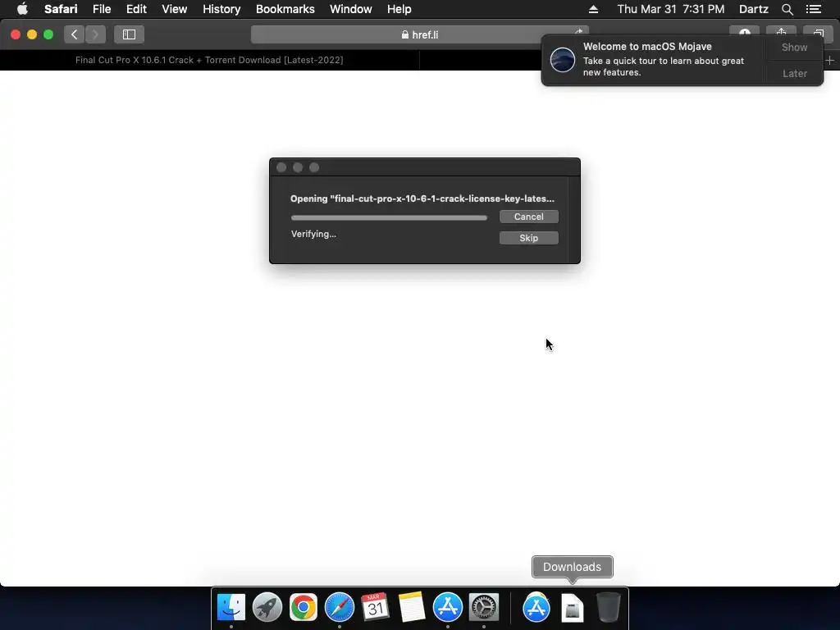Click Show on Mojave notification
Viewport: 840px width, 630px height.
click(x=794, y=47)
